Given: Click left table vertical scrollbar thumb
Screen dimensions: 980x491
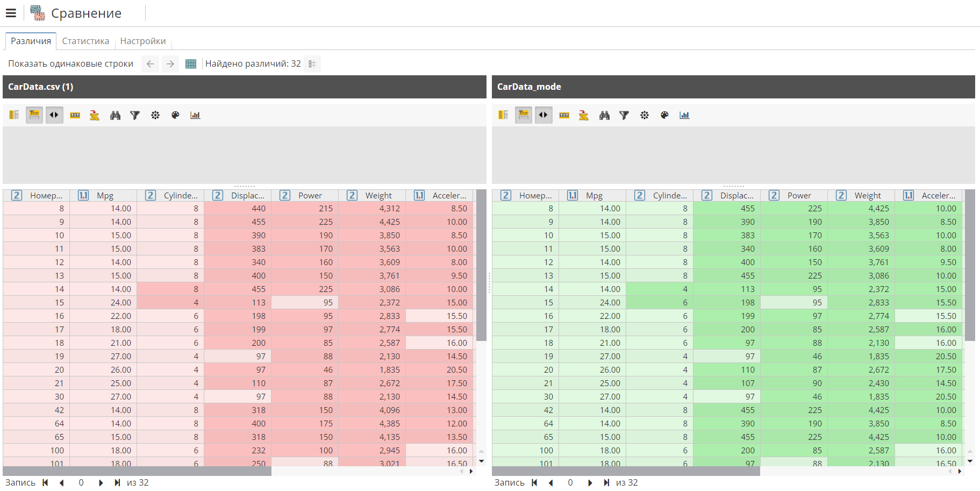Looking at the screenshot, I should pyautogui.click(x=482, y=265).
